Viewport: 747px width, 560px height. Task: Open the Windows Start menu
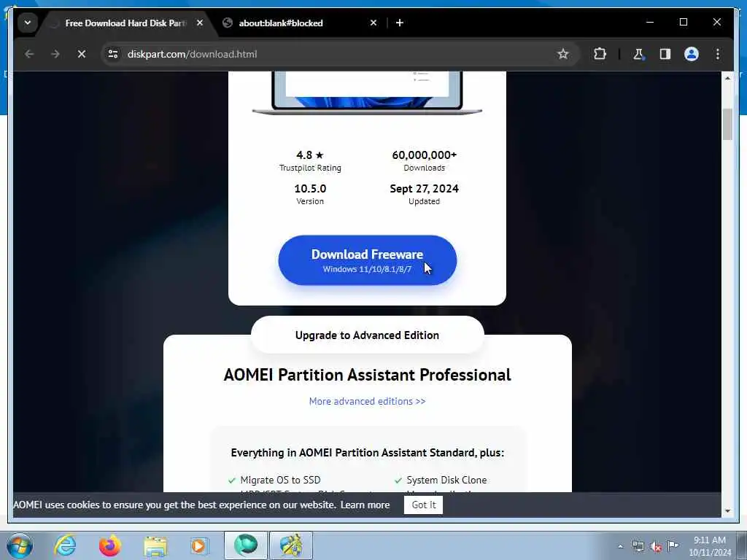click(20, 545)
